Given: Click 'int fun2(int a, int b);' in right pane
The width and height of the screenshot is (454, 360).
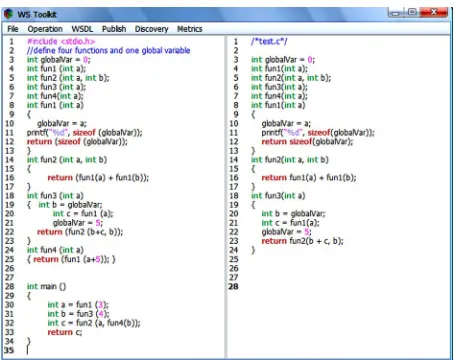Looking at the screenshot, I should 291,78.
